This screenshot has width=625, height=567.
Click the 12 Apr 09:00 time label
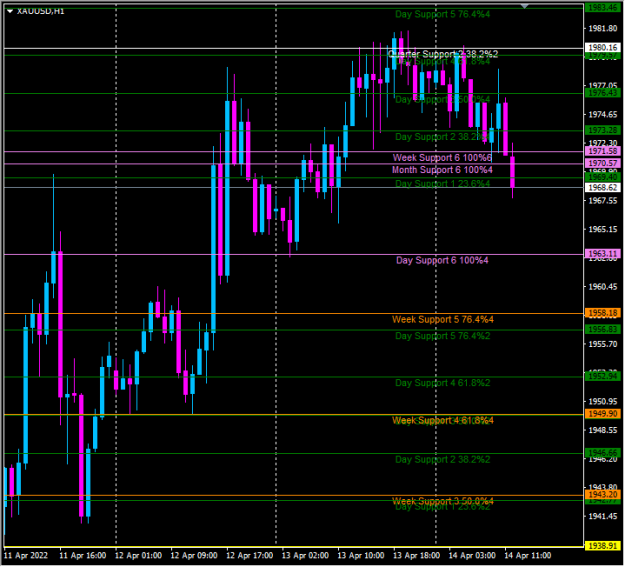(x=194, y=555)
